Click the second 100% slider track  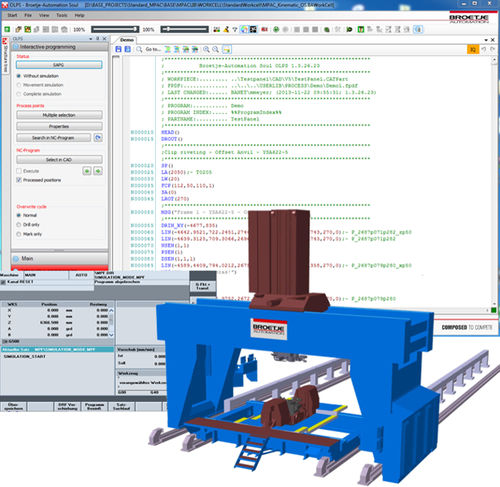(x=185, y=29)
